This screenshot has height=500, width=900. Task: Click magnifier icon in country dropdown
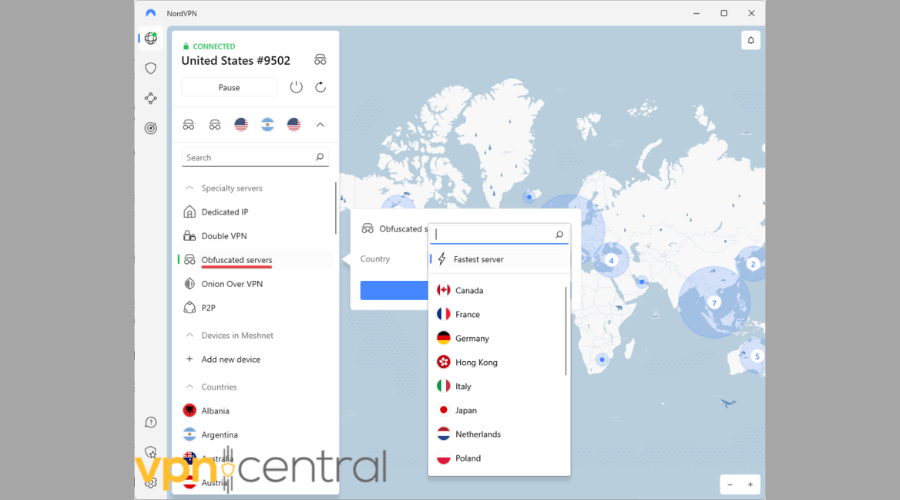click(559, 234)
